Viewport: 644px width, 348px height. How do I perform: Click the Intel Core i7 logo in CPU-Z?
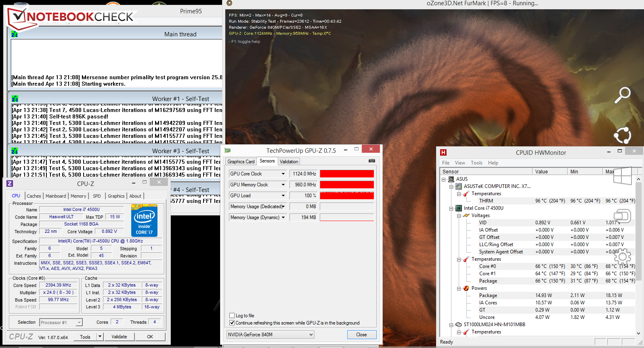click(144, 220)
